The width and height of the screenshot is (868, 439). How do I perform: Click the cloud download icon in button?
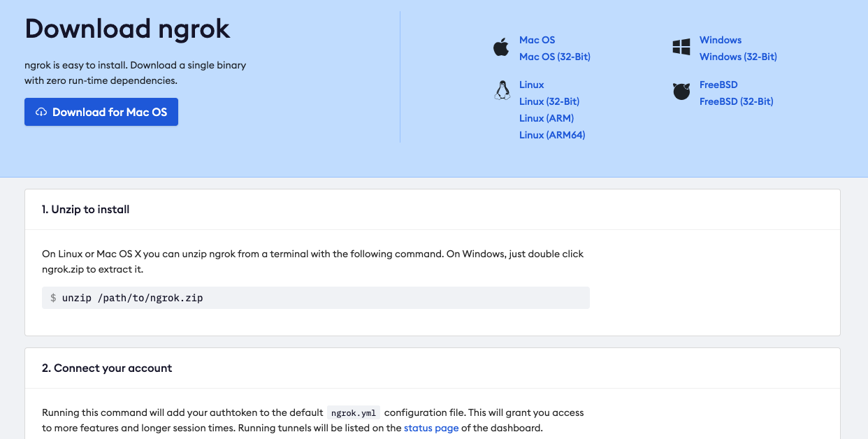(x=41, y=112)
